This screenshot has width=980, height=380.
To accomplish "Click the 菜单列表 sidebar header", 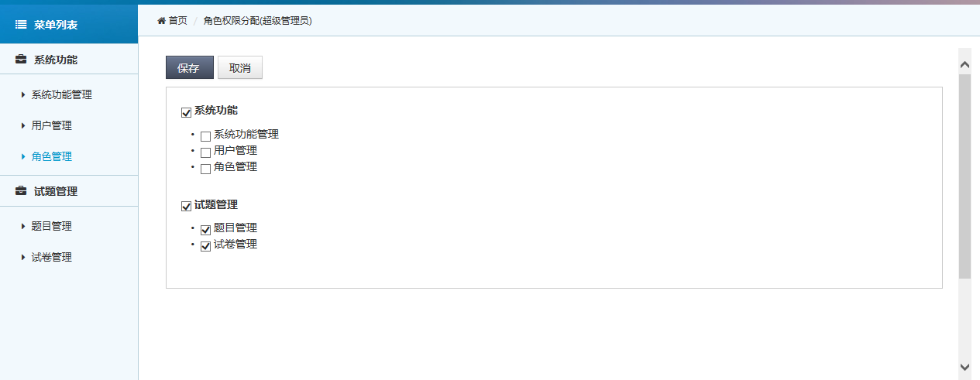I will 69,25.
